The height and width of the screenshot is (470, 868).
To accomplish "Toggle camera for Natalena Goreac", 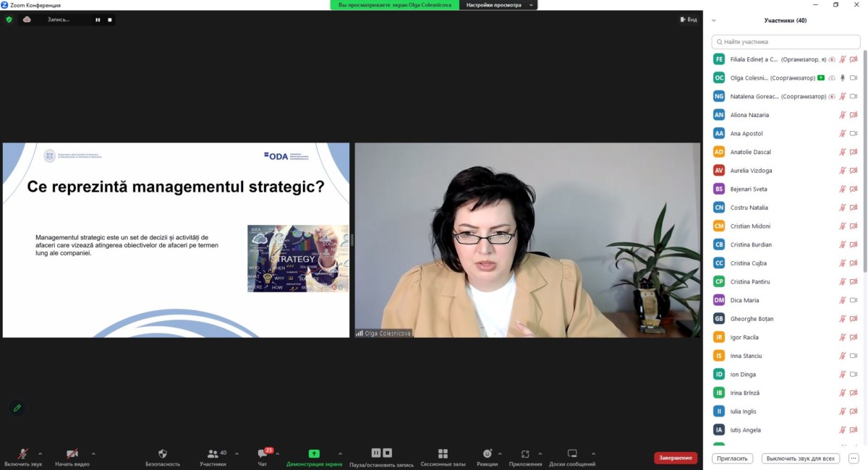I will (x=854, y=96).
